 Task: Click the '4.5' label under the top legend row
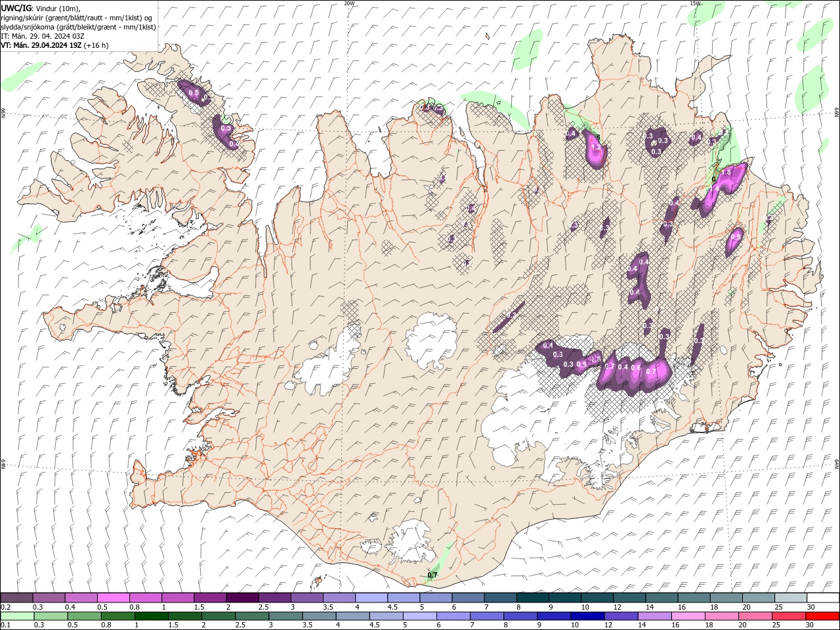pyautogui.click(x=392, y=607)
